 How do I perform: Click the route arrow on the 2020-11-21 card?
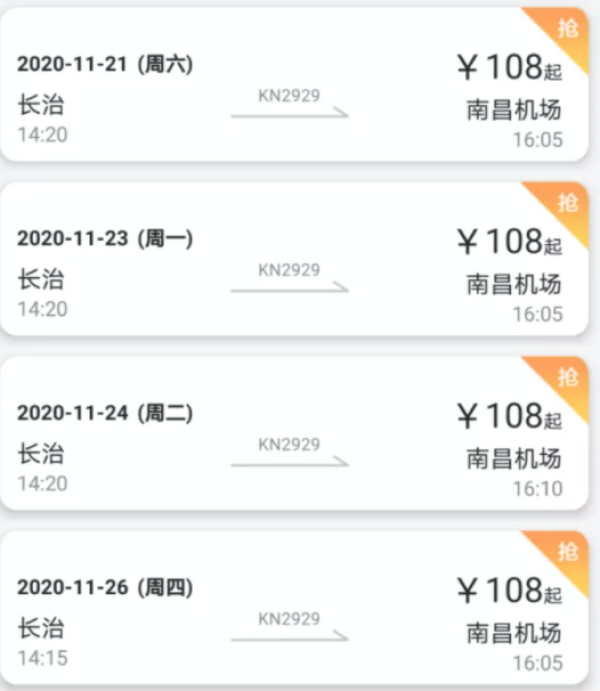[290, 115]
